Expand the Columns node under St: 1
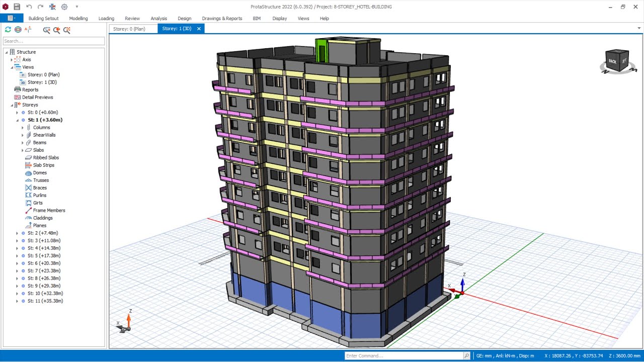Screen dimensions: 644x362 pos(23,127)
